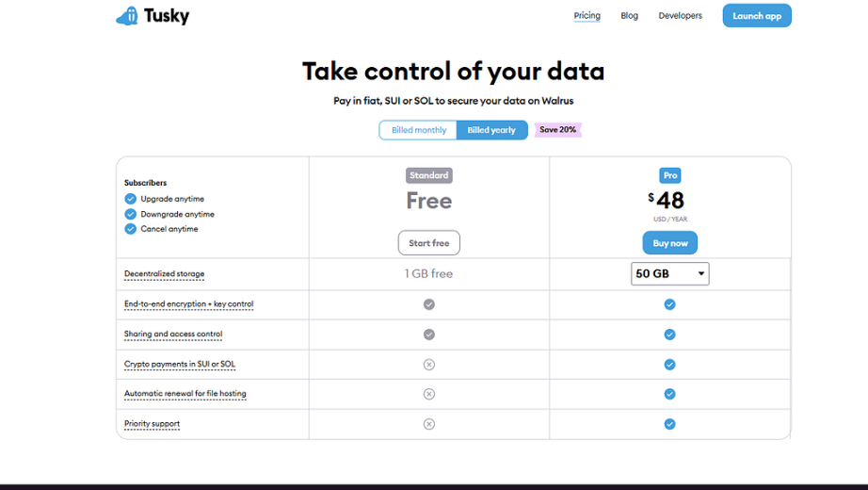Open the Developers nav link
This screenshot has width=868, height=490.
(x=681, y=15)
